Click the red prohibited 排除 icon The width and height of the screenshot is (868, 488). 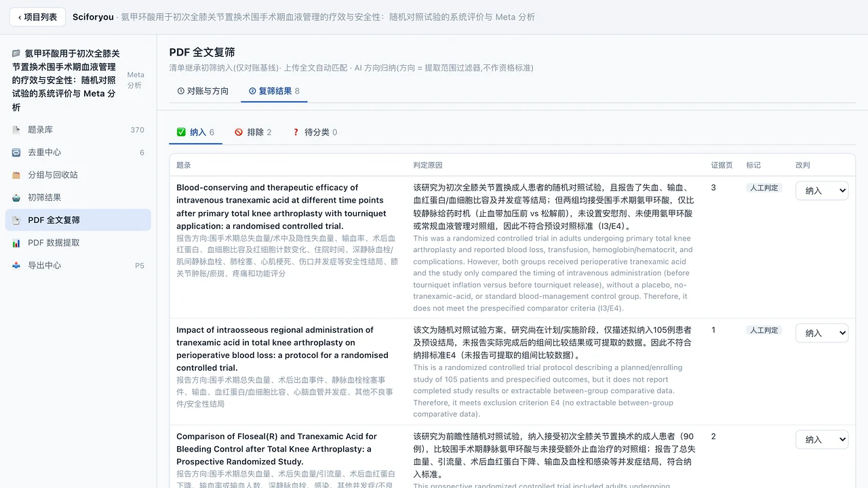(x=239, y=132)
